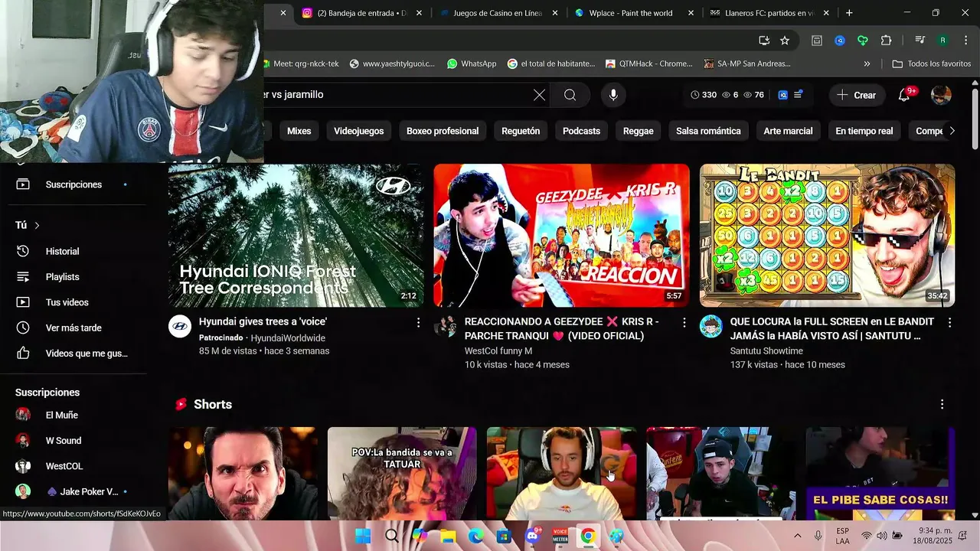Open Ver más tarde in sidebar
980x551 pixels.
73,328
